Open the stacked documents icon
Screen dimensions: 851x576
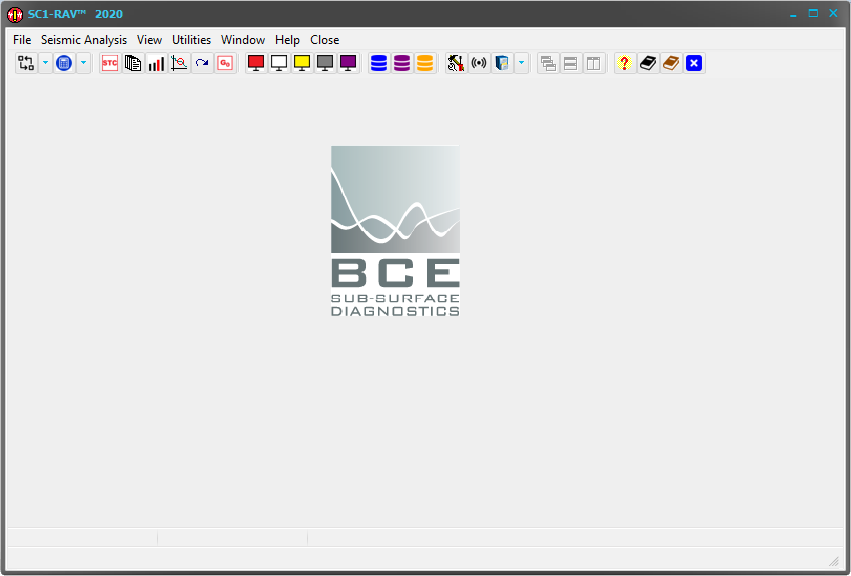tap(133, 64)
